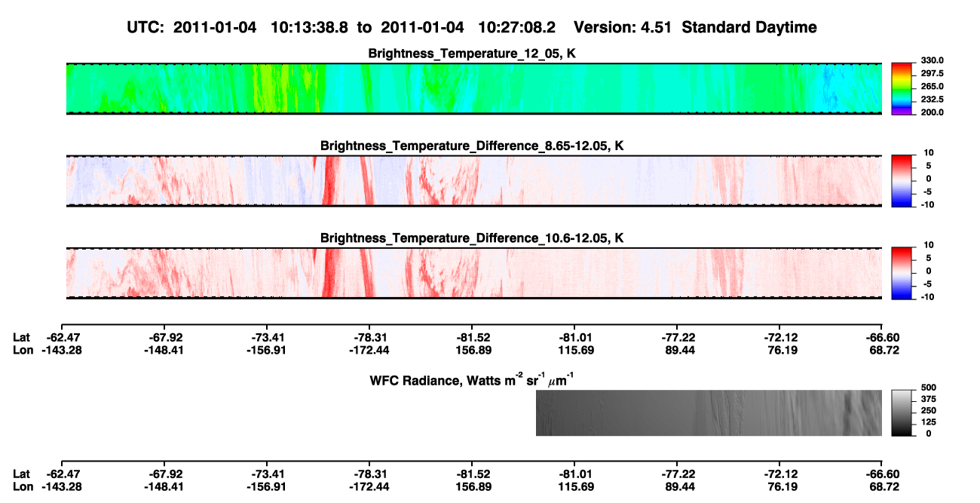Click longitude 68.72 on the axis below the WFC panel
980x503 pixels.
pos(883,487)
